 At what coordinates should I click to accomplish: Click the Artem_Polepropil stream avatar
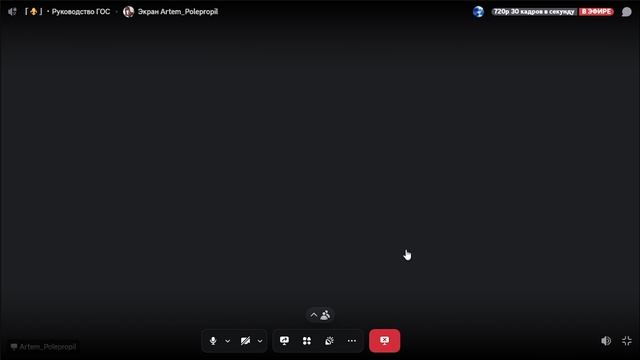coord(129,12)
